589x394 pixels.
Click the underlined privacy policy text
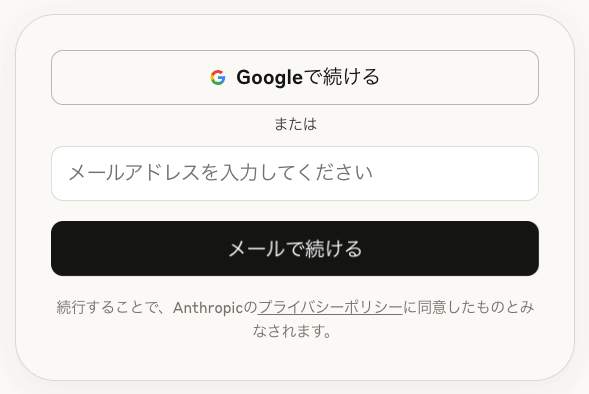click(330, 308)
